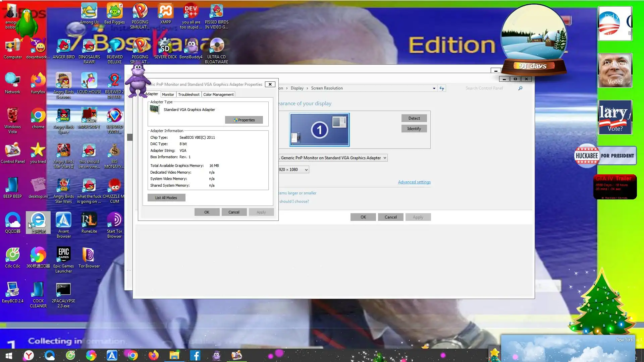Expand the address bar history dropdown arrow
The image size is (644, 362).
[x=434, y=88]
